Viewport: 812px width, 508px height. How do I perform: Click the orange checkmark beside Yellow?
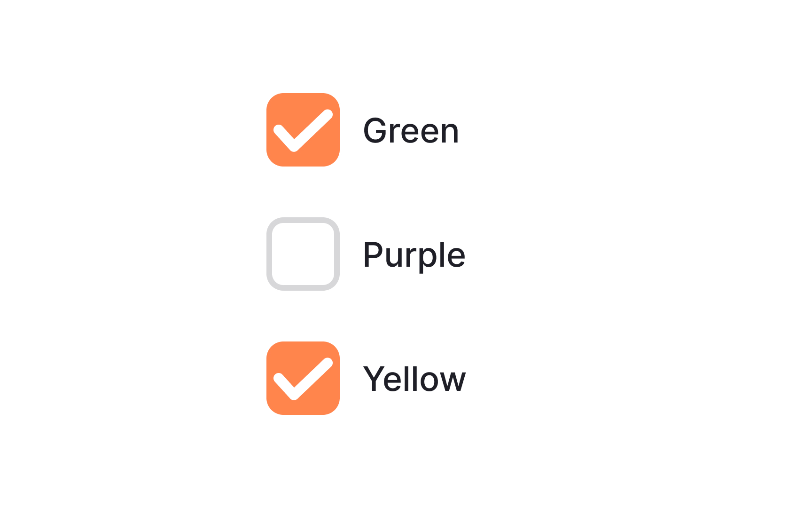point(303,379)
